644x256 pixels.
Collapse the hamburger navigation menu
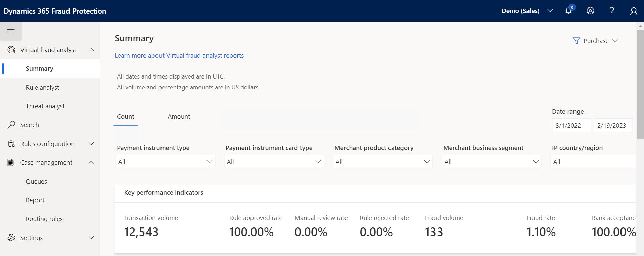click(x=11, y=31)
